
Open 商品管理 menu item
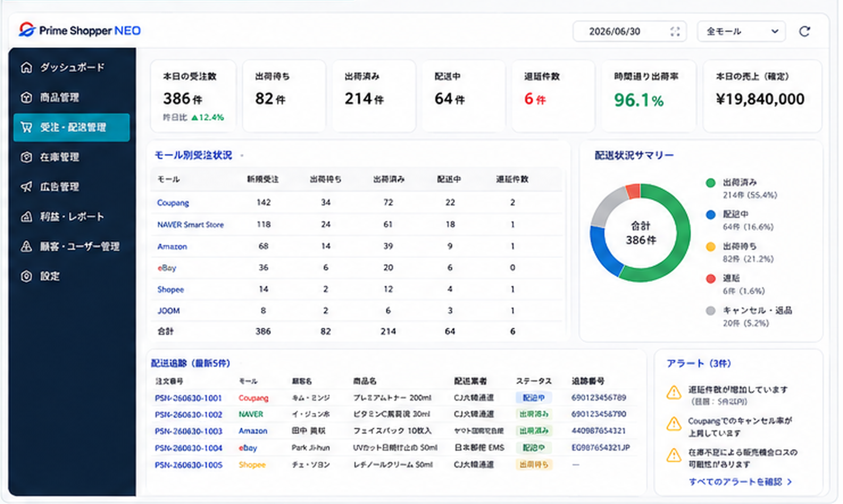[72, 98]
